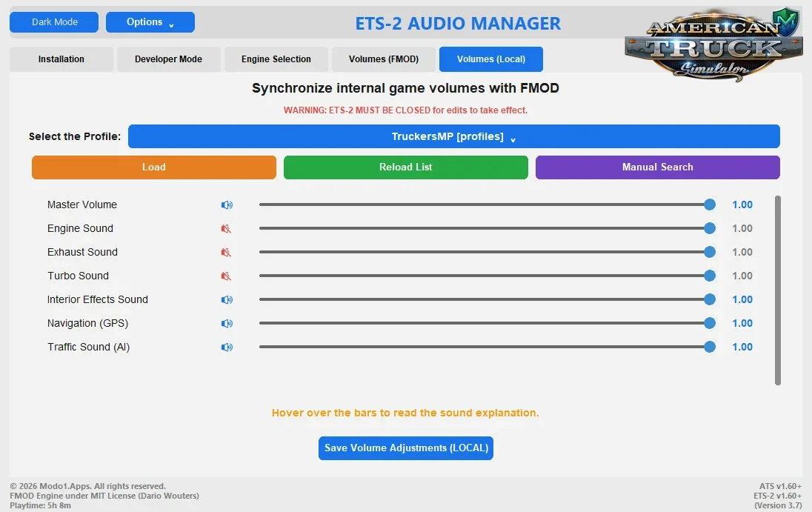Screen dimensions: 812x512
Task: Mute the Master Volume speaker icon
Action: 227,205
